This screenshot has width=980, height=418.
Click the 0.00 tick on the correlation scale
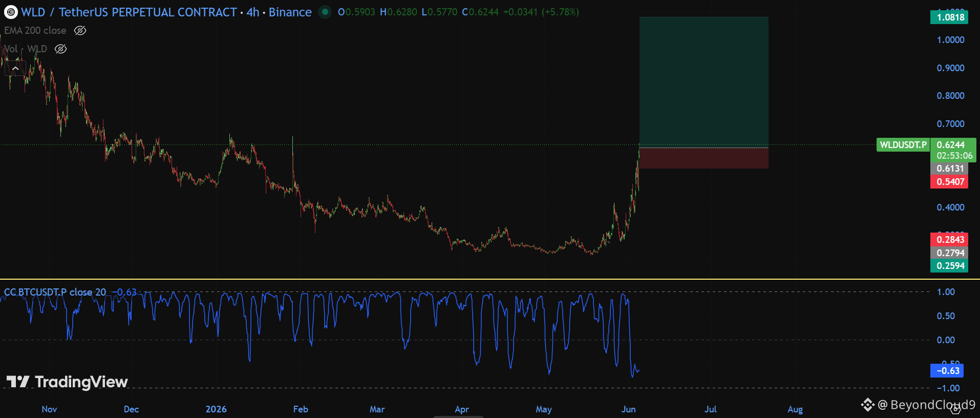(946, 340)
